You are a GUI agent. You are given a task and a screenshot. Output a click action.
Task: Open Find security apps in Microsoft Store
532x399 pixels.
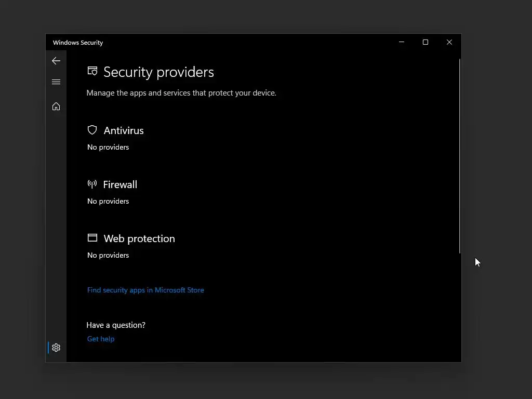click(145, 290)
